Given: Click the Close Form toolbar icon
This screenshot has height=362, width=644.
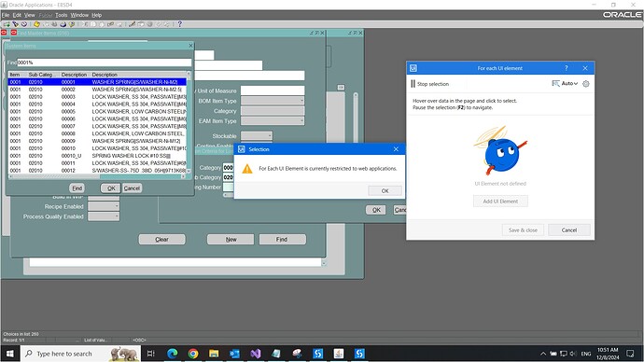Looking at the screenshot, I should (x=72, y=24).
